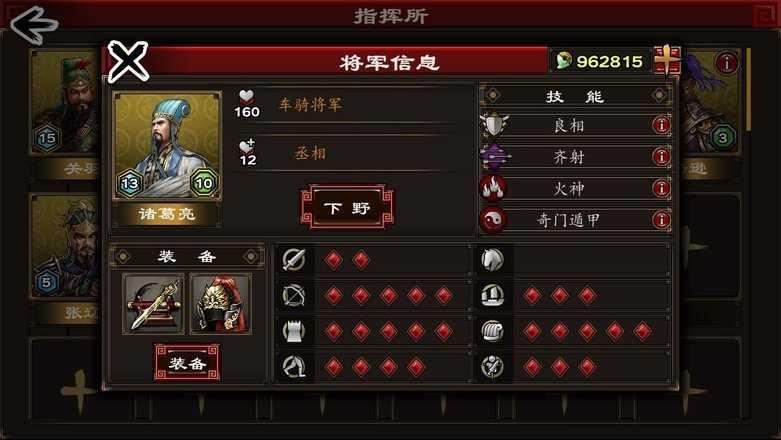Click the 下野 button

347,207
